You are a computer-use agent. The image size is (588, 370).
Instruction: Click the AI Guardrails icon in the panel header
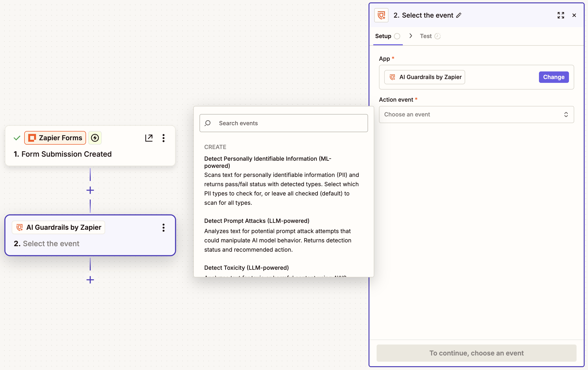381,15
